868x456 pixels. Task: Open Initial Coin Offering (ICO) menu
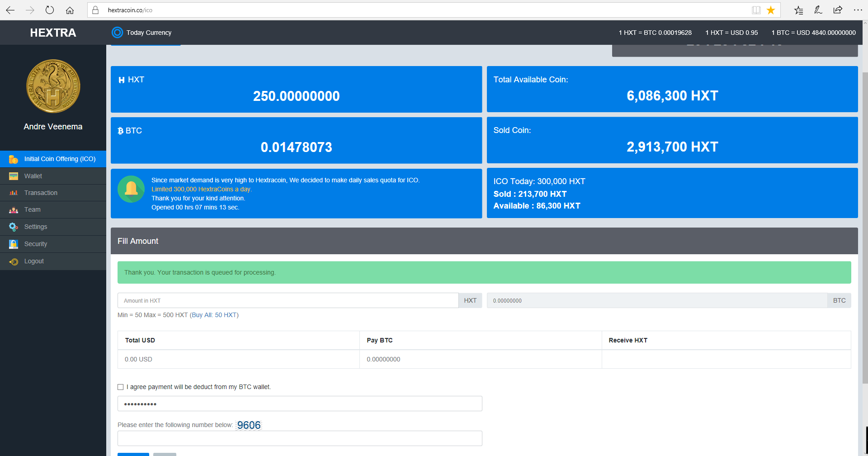click(x=53, y=159)
